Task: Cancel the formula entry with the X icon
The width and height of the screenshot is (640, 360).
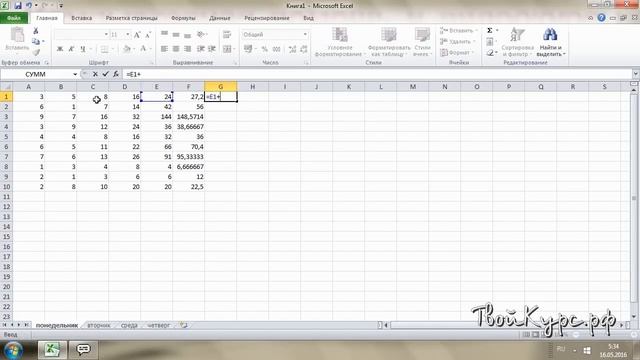Action: click(x=95, y=74)
